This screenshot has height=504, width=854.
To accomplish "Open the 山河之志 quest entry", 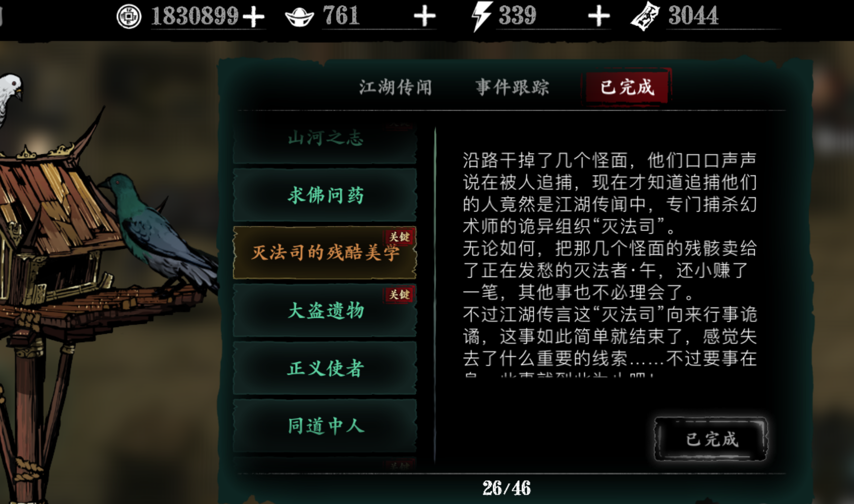I will click(325, 138).
